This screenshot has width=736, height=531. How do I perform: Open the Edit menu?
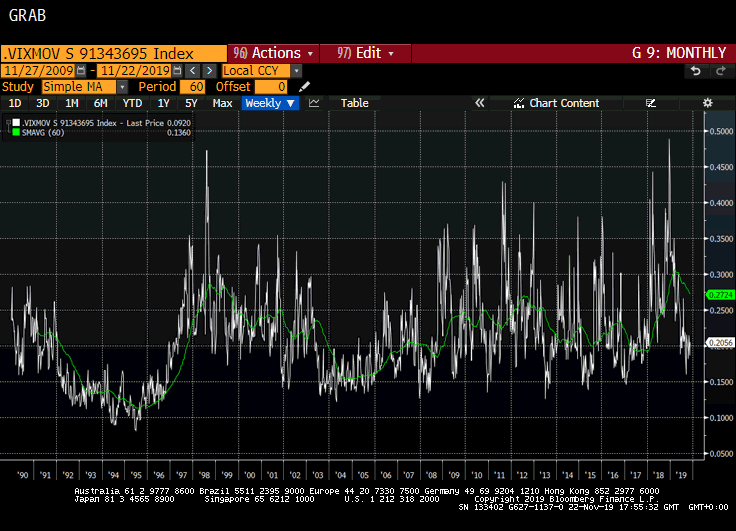tap(367, 53)
